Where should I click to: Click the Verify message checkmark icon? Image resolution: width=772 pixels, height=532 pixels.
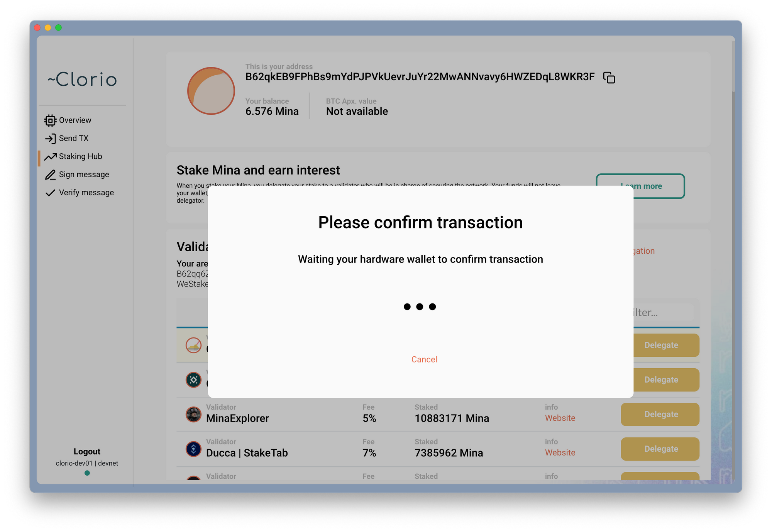coord(50,193)
